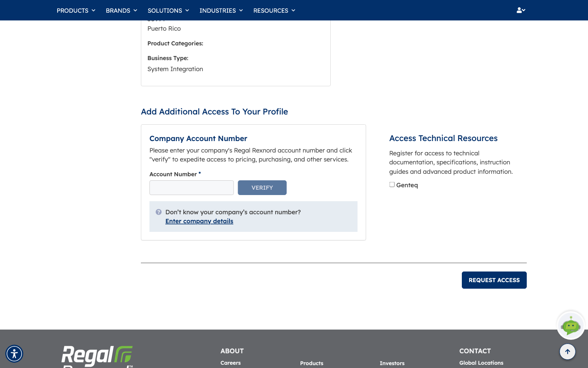The image size is (588, 368).
Task: Expand the Industries dropdown menu
Action: coord(221,10)
